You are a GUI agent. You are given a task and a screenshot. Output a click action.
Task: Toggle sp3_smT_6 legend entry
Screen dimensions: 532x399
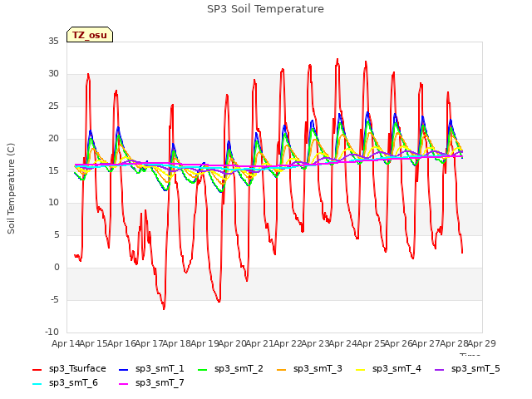point(65,383)
